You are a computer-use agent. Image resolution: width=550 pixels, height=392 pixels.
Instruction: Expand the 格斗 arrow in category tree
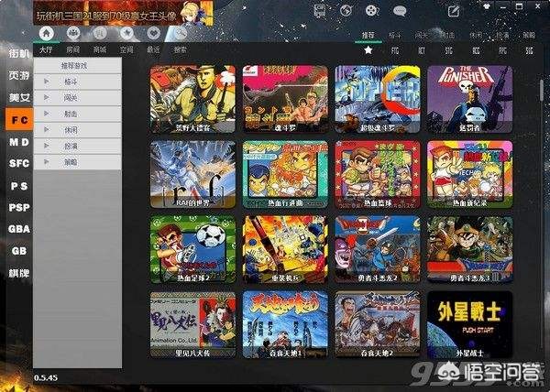point(47,82)
